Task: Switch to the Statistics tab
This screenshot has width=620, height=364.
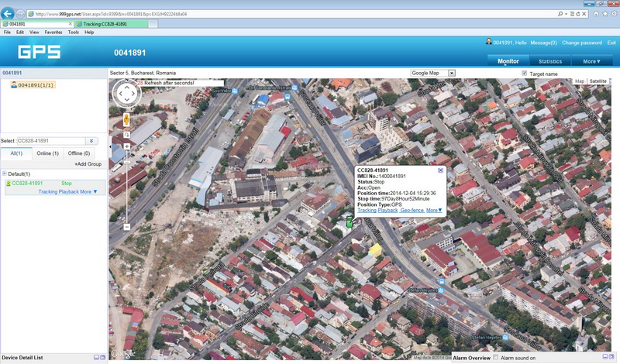Action: pyautogui.click(x=550, y=61)
